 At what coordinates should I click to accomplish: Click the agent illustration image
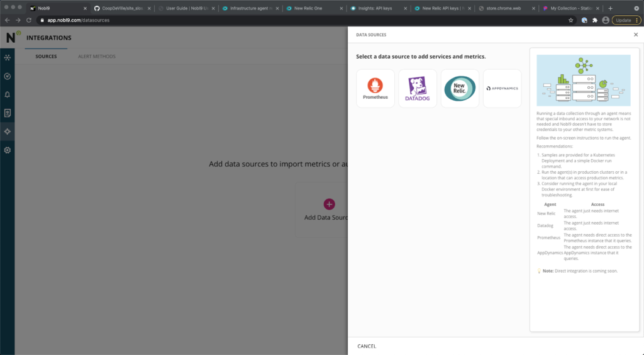click(583, 80)
